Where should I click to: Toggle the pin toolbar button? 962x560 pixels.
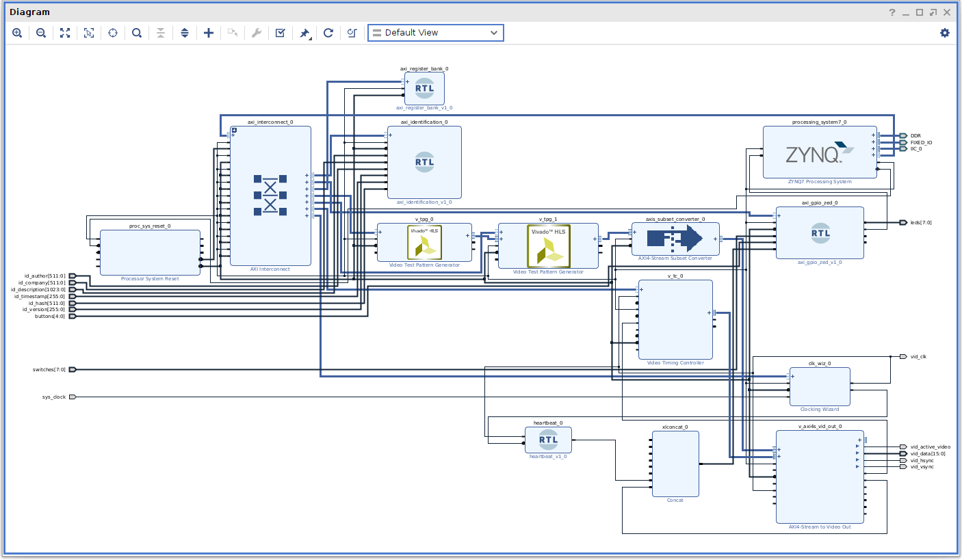305,33
